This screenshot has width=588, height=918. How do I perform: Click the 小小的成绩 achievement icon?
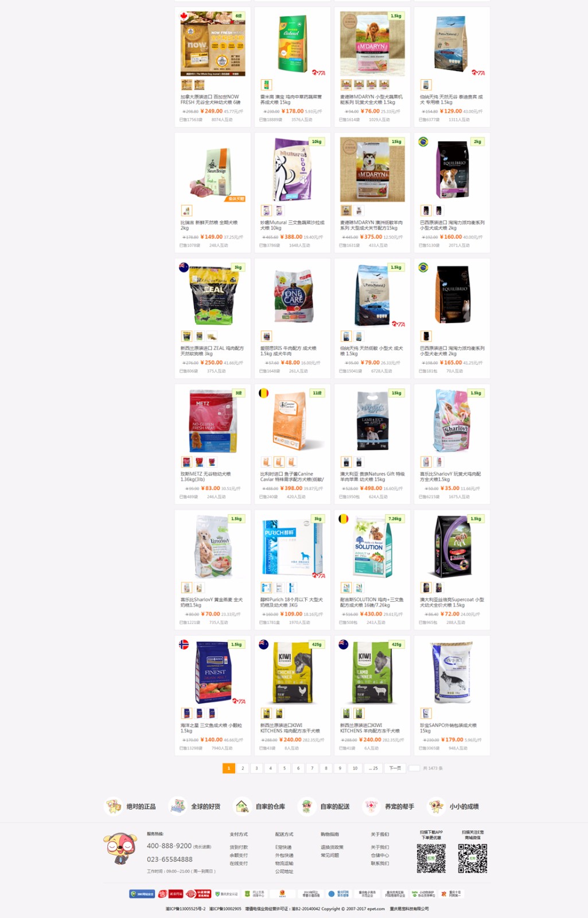point(436,806)
